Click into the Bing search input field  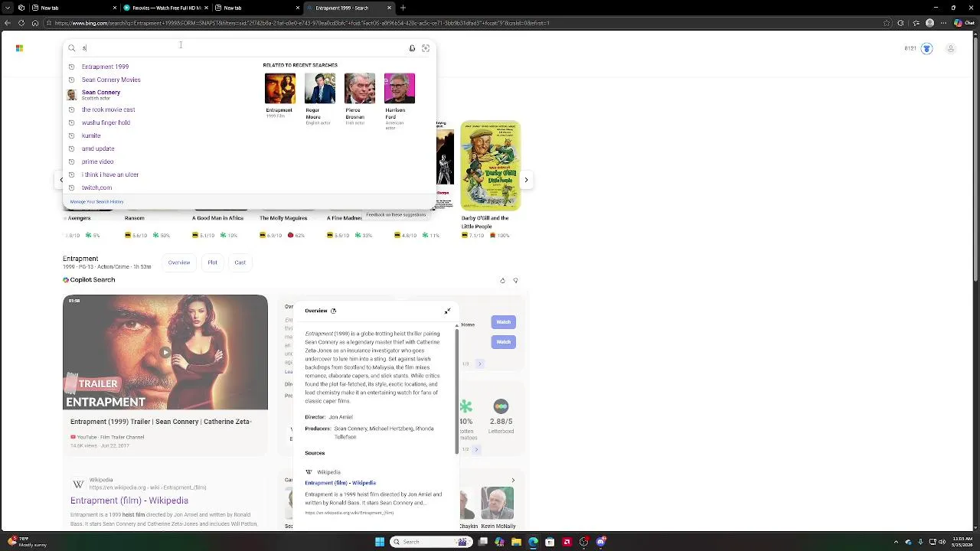click(x=242, y=48)
